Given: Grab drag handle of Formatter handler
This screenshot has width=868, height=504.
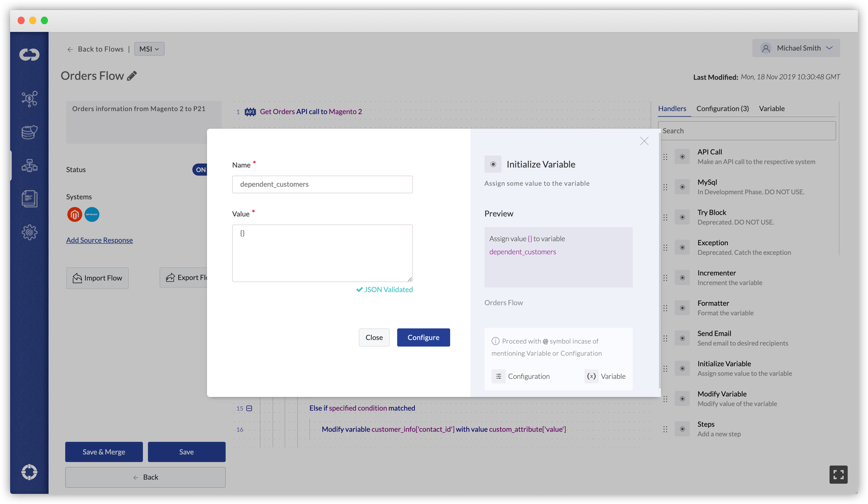Looking at the screenshot, I should [665, 308].
